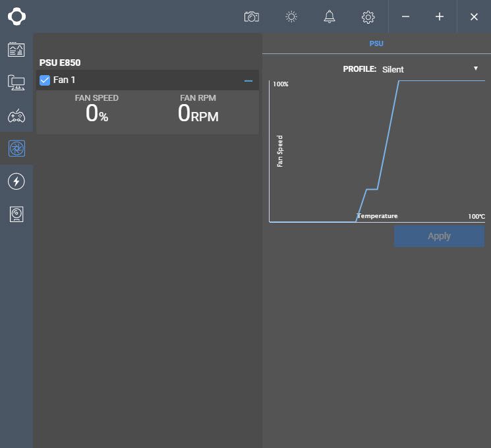The image size is (491, 448).
Task: Click the Apply button
Action: click(439, 237)
